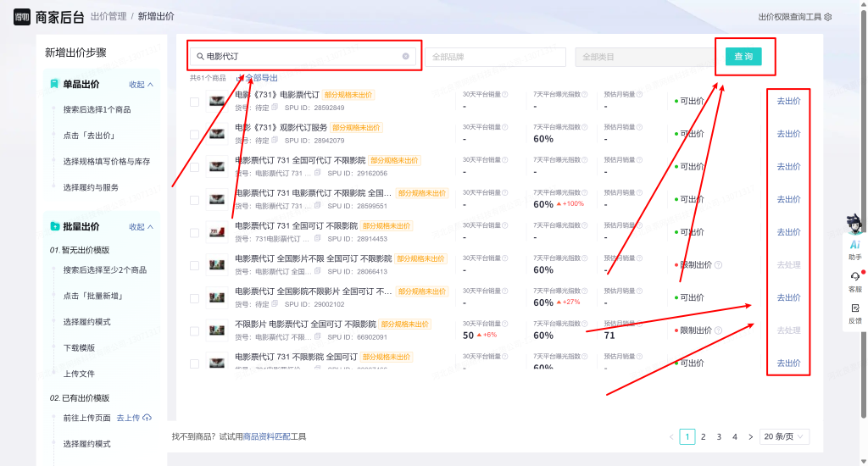Select checkbox for SPU ID 28914453 row
Screen dimensions: 868x466
[x=194, y=233]
